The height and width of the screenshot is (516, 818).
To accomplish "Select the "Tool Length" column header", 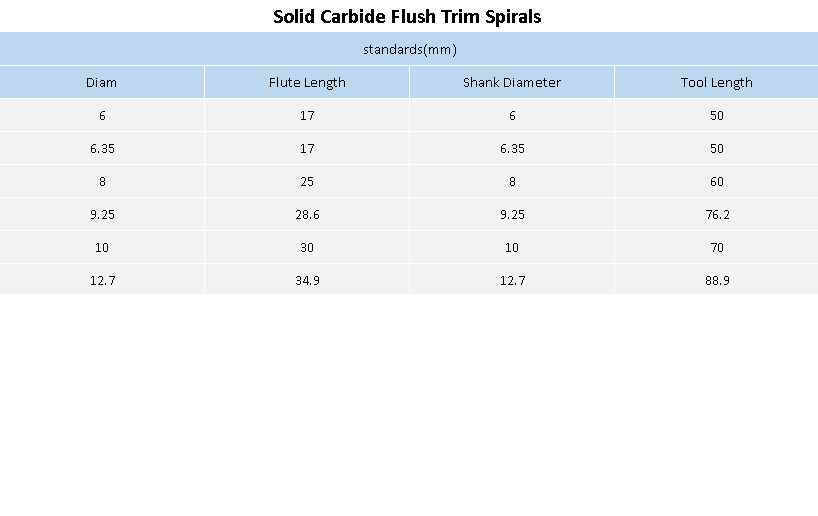I will 716,82.
